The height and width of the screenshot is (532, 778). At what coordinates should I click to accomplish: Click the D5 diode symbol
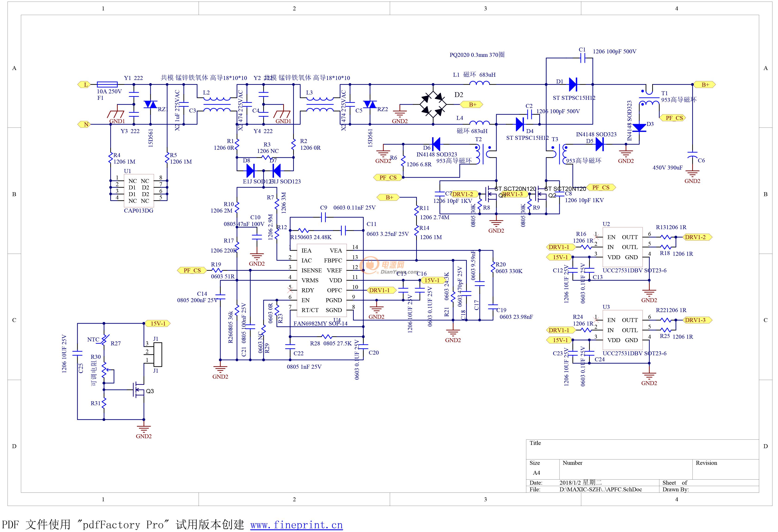tap(600, 144)
